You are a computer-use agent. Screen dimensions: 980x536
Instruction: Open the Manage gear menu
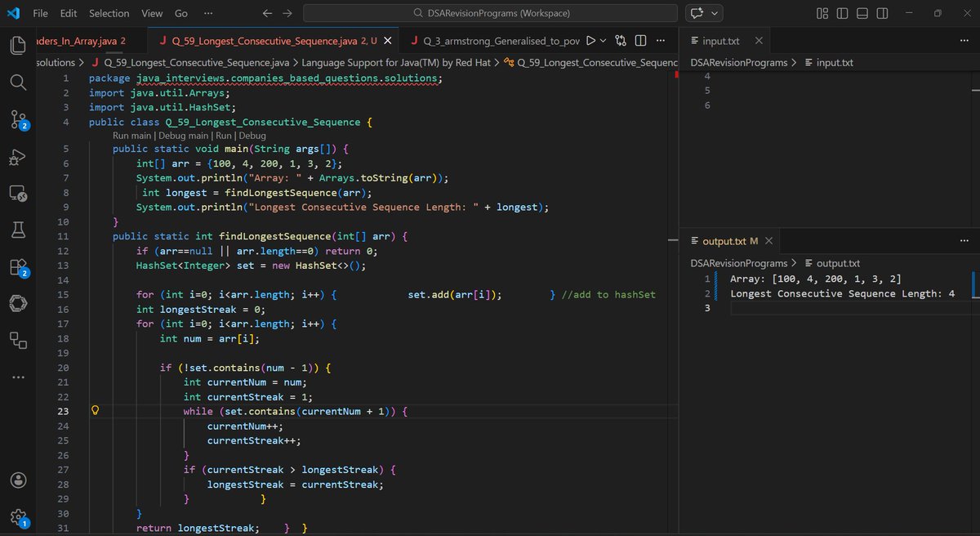pyautogui.click(x=18, y=517)
